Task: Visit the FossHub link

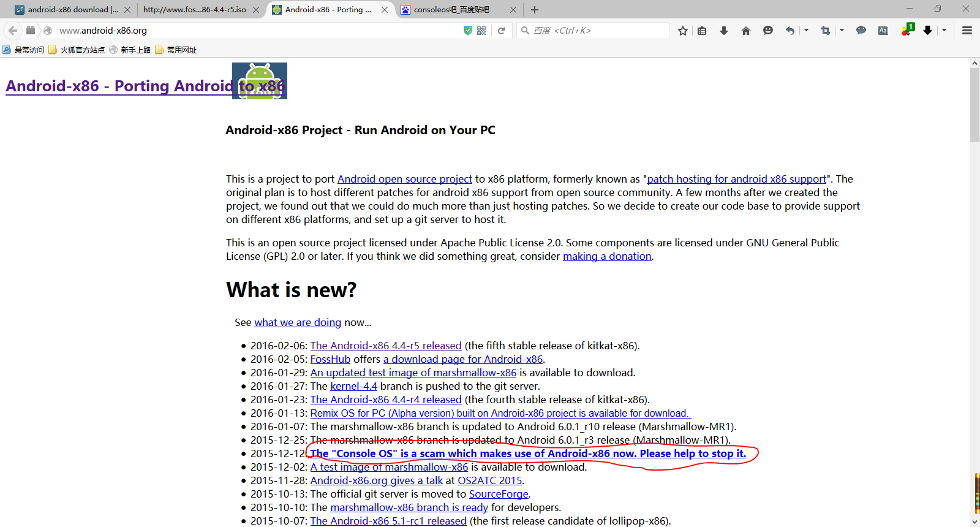Action: tap(330, 359)
